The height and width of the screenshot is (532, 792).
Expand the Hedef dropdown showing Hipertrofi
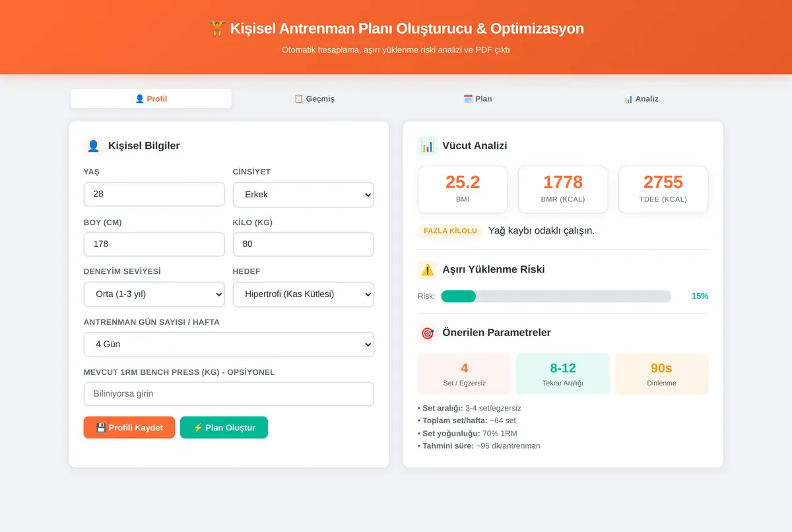pos(304,294)
